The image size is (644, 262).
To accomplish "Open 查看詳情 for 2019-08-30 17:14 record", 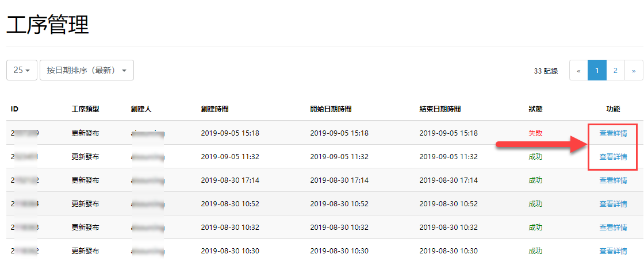I will pyautogui.click(x=613, y=180).
